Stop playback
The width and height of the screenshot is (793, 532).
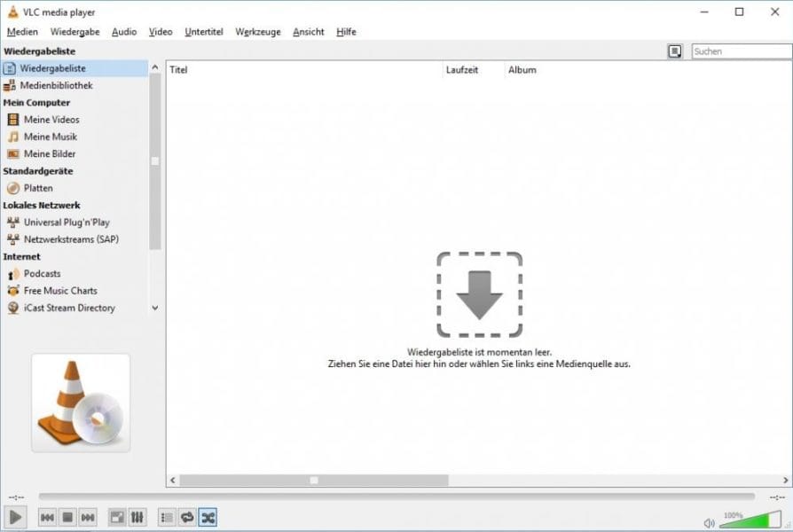(67, 517)
